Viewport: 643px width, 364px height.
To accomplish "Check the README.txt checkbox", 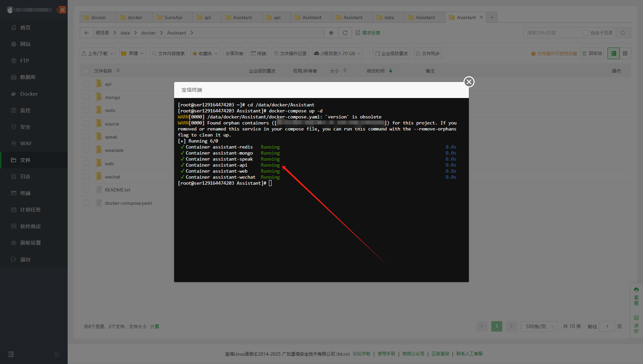I will (x=86, y=190).
